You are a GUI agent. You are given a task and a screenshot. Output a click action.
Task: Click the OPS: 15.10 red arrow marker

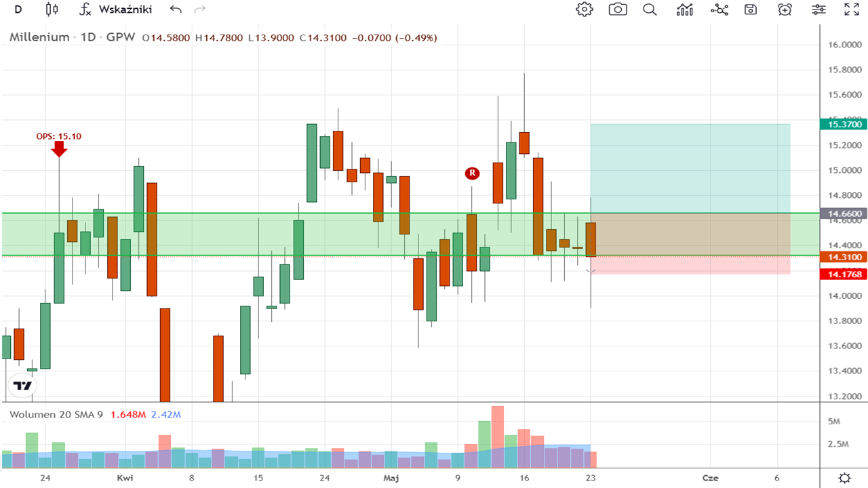[59, 148]
